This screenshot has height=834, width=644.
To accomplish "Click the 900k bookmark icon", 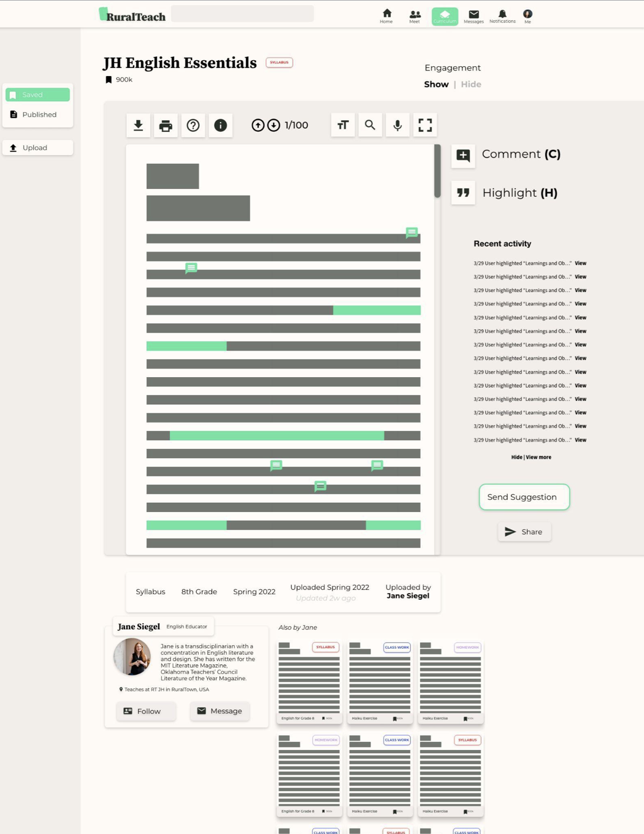I will 109,80.
